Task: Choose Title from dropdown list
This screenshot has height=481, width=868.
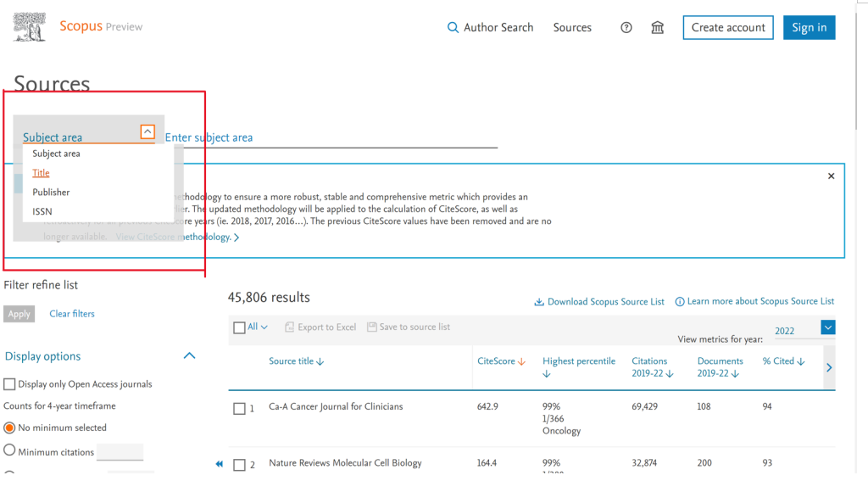Action: [41, 173]
